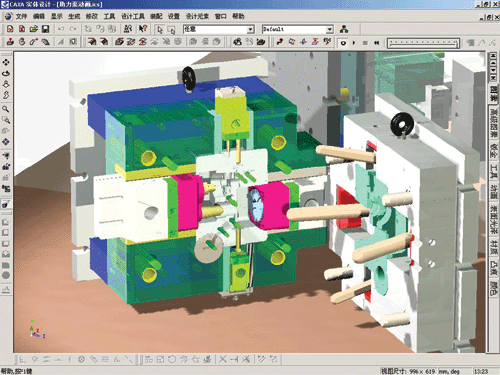
Task: Open the Default configuration dropdown
Action: click(298, 29)
